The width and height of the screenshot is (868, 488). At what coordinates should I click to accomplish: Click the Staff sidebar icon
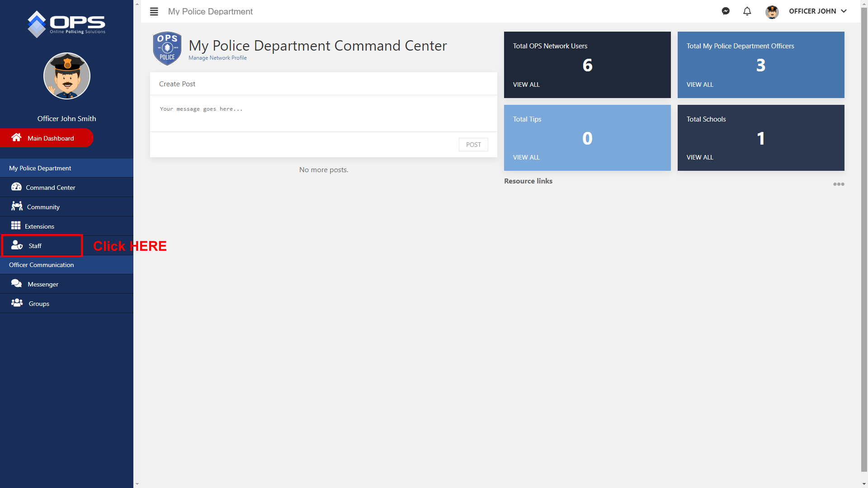tap(17, 245)
